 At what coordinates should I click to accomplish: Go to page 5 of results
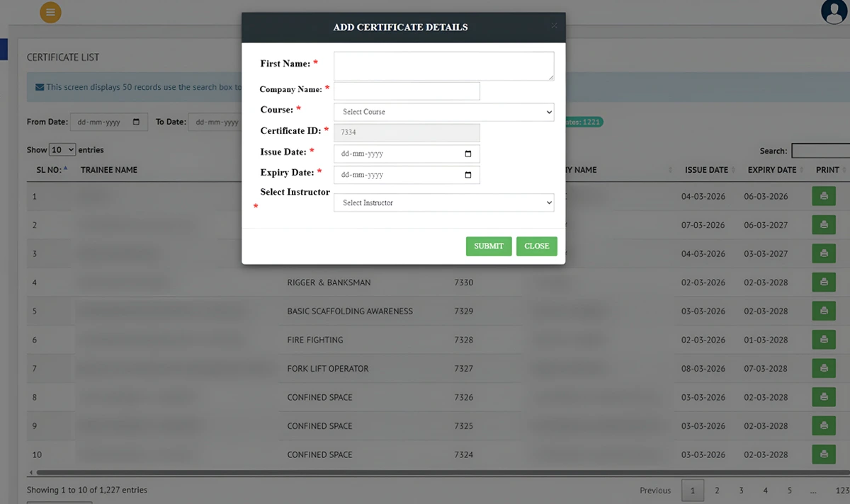point(789,490)
